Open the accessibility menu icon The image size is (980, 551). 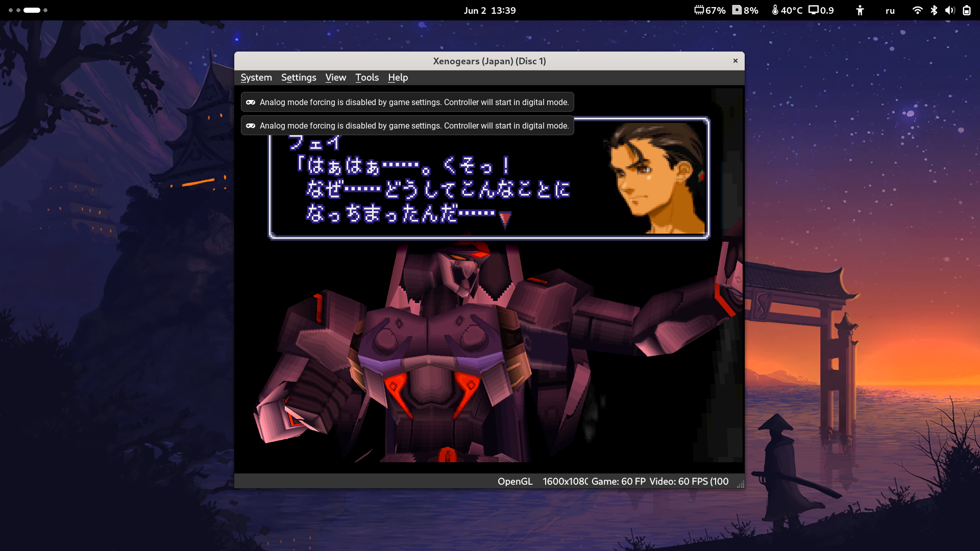tap(860, 10)
